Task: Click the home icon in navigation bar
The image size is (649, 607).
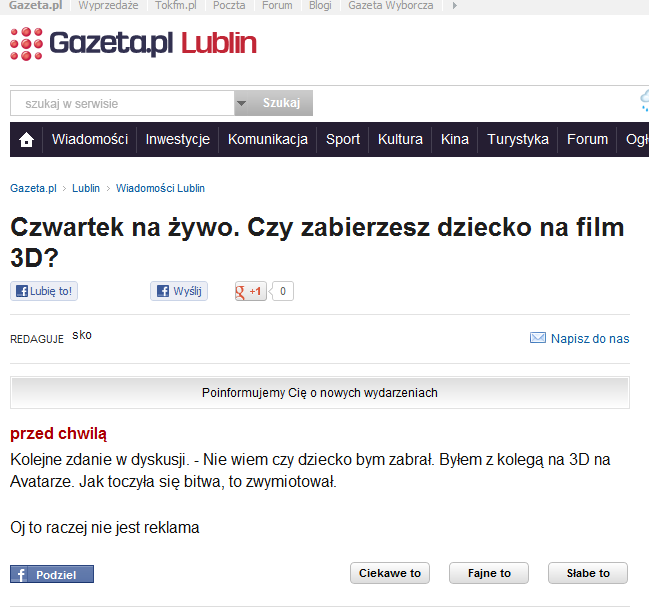Action: pyautogui.click(x=27, y=140)
